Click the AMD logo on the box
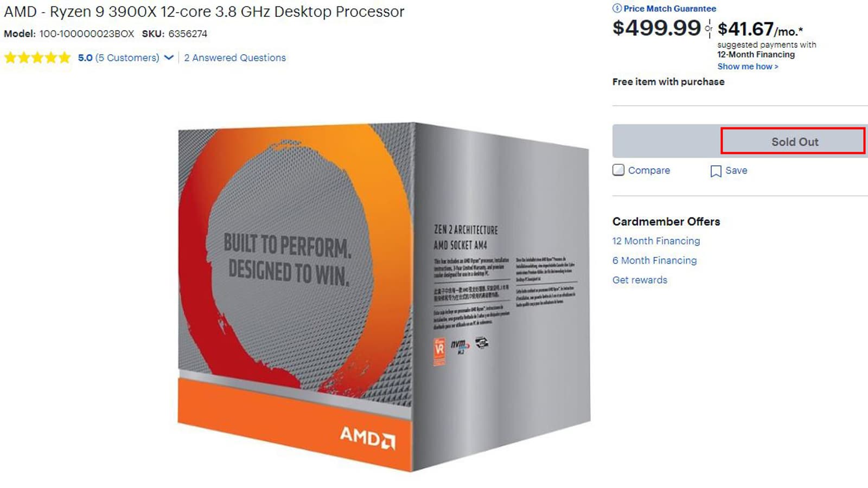 pos(367,437)
